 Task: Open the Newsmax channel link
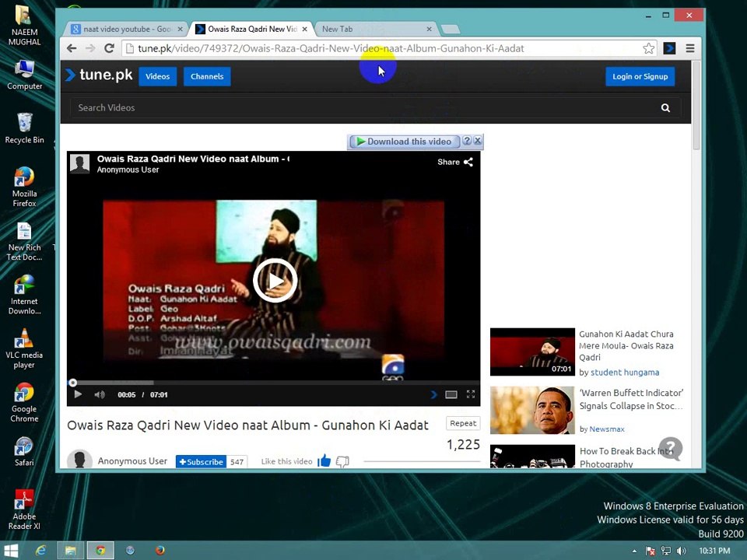pos(606,429)
